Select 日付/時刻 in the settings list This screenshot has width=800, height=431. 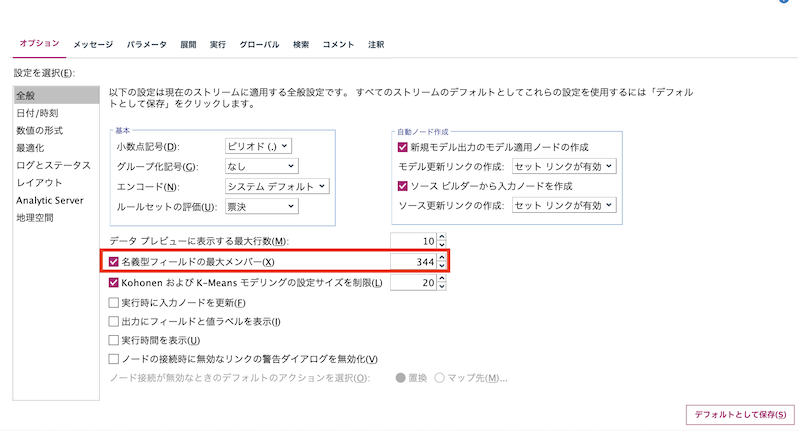tap(56, 113)
